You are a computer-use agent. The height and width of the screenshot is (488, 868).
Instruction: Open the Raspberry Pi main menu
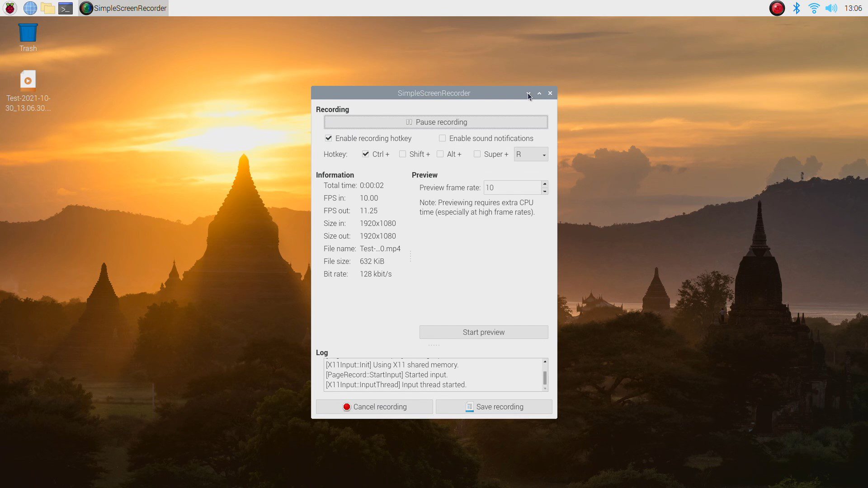10,8
